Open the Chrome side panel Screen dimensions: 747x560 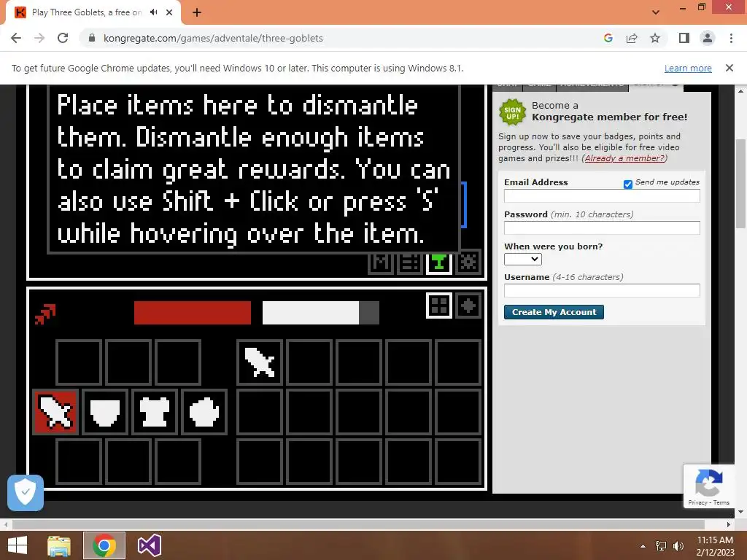point(684,38)
